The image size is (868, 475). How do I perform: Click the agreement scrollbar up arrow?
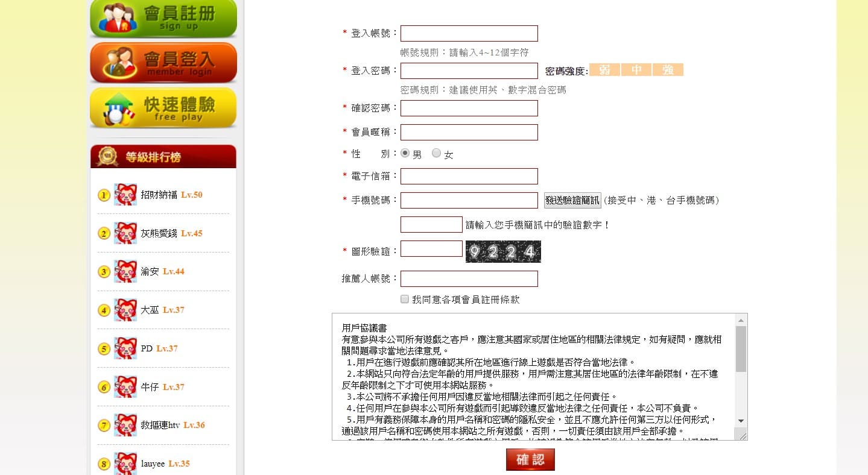741,320
